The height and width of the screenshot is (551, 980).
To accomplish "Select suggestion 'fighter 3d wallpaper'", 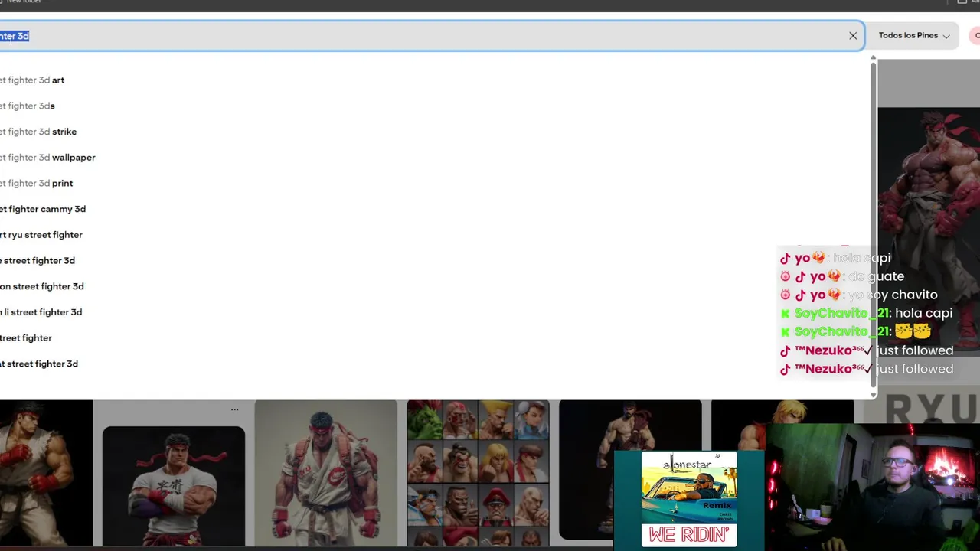I will pyautogui.click(x=47, y=158).
